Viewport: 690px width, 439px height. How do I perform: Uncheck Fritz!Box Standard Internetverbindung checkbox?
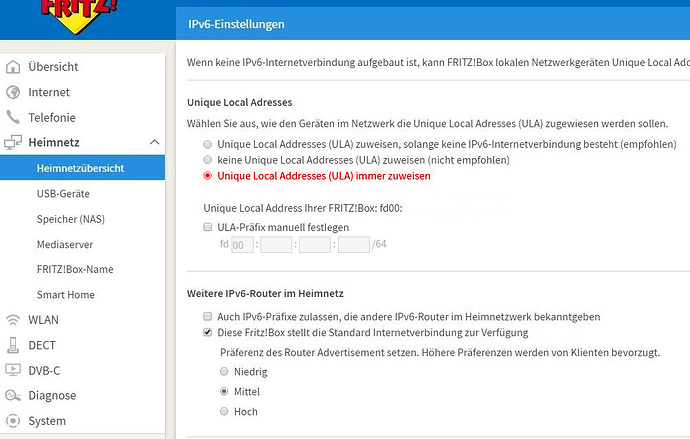(208, 332)
